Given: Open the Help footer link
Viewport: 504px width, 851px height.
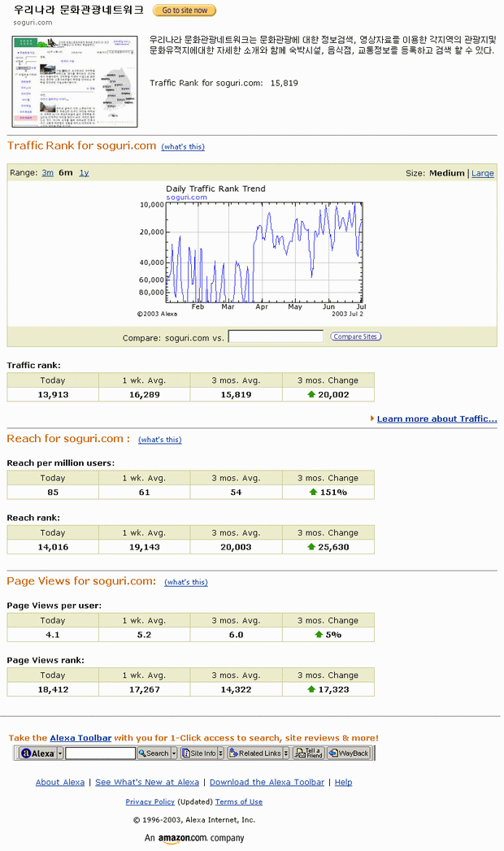Looking at the screenshot, I should (x=343, y=782).
